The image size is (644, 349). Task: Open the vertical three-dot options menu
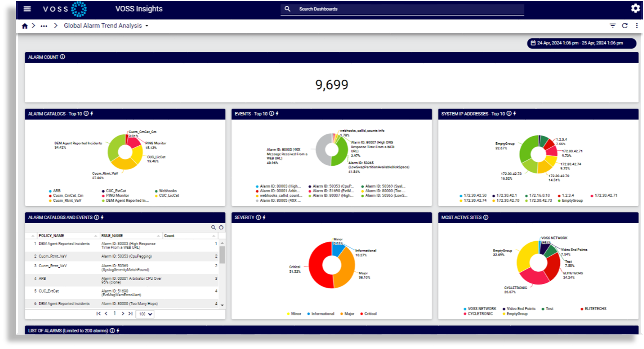coord(637,26)
